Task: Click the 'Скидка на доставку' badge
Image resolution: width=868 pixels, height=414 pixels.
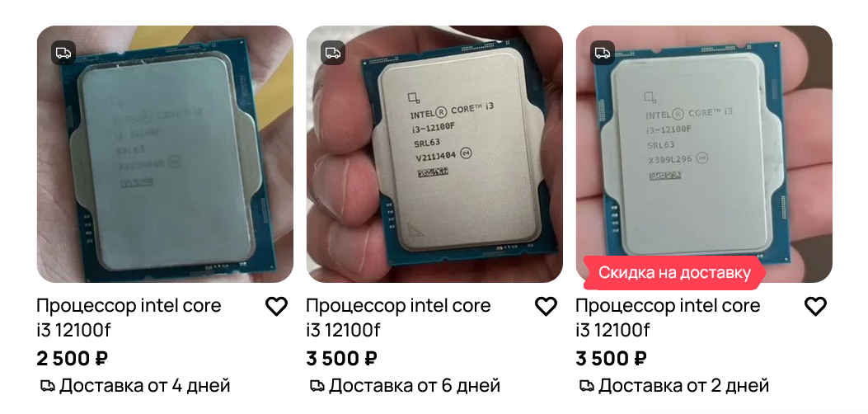Action: (x=674, y=273)
